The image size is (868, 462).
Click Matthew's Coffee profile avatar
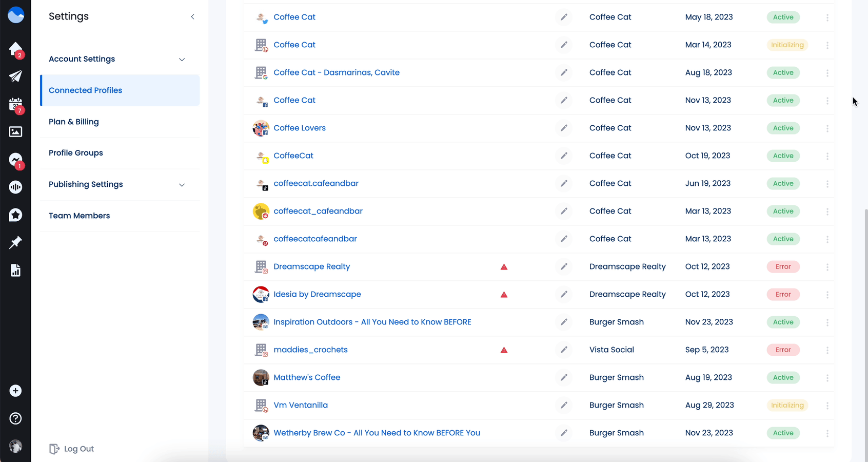point(261,378)
